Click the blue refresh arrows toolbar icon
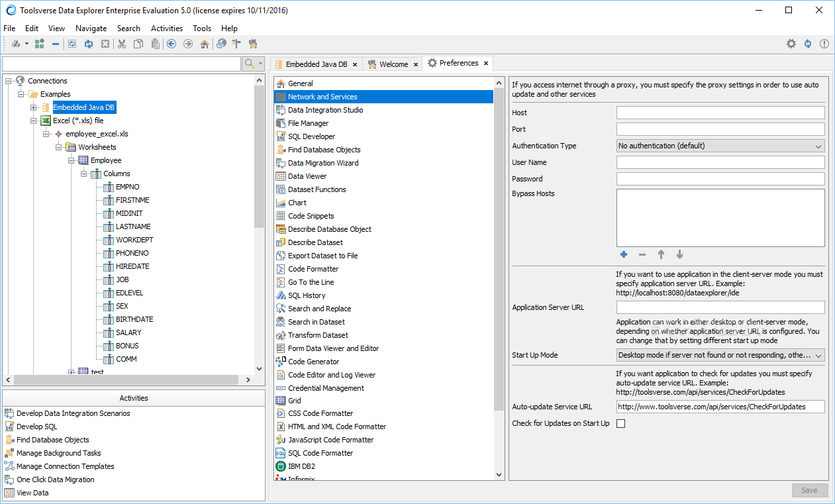Viewport: 835px width, 504px height. pos(88,44)
